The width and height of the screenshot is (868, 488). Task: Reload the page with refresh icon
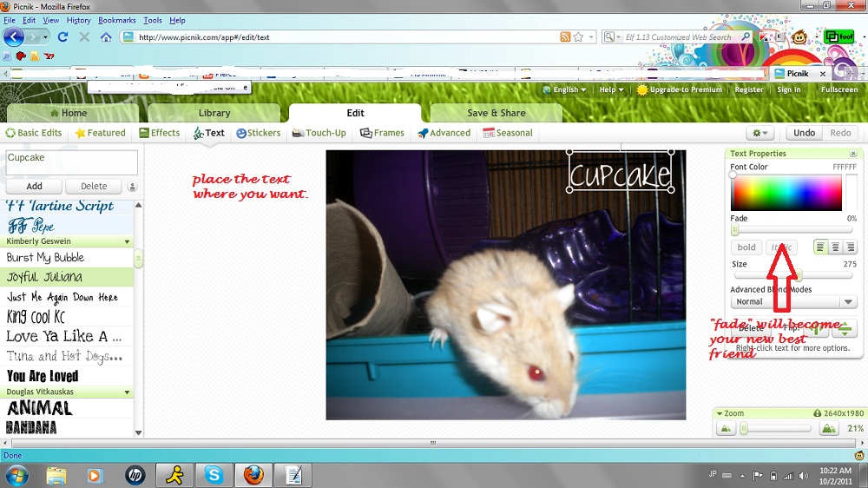click(62, 37)
